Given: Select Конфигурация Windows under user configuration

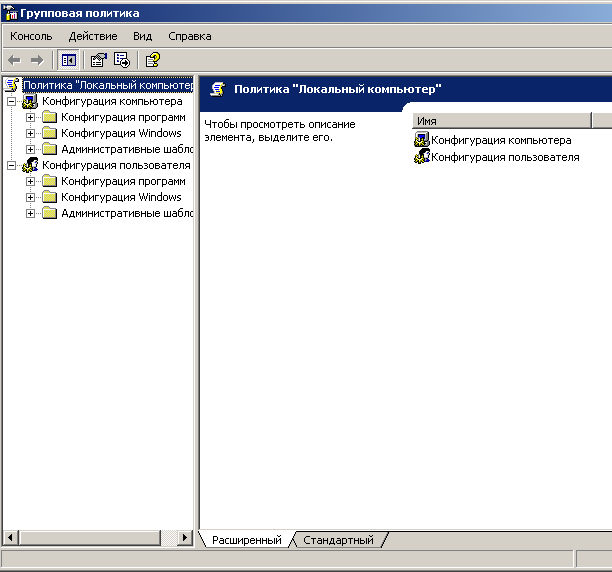Looking at the screenshot, I should tap(121, 197).
